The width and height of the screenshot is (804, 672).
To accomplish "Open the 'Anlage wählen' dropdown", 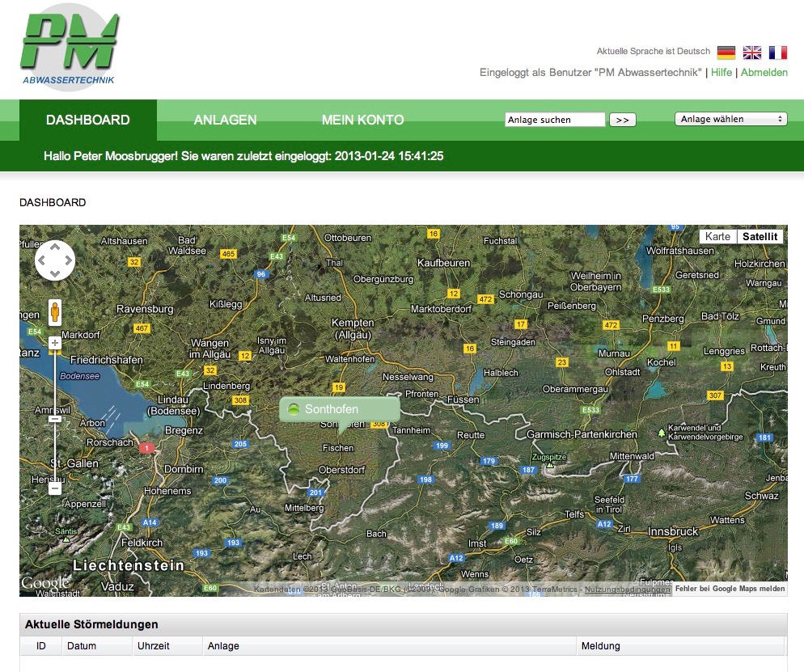I will [730, 120].
